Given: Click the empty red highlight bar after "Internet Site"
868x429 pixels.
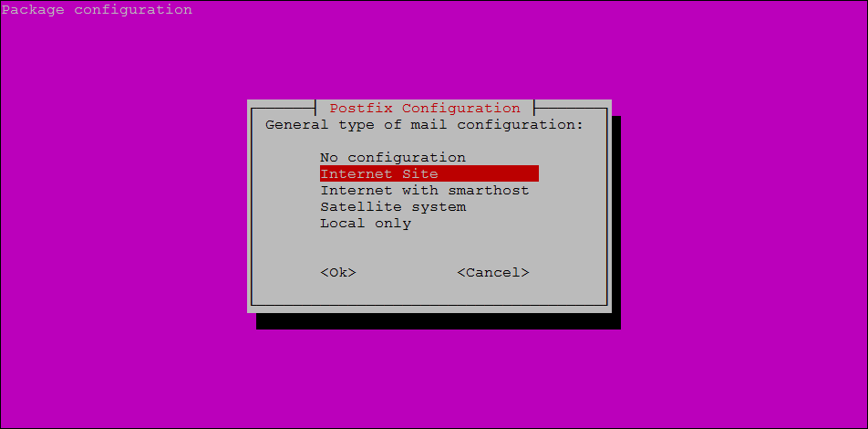Looking at the screenshot, I should tap(489, 173).
